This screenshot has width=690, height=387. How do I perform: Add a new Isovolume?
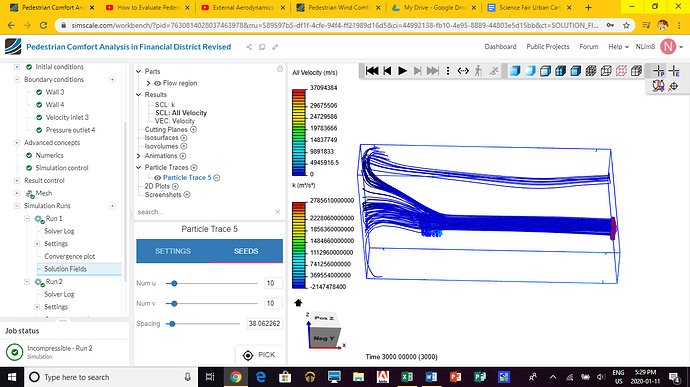click(x=184, y=146)
